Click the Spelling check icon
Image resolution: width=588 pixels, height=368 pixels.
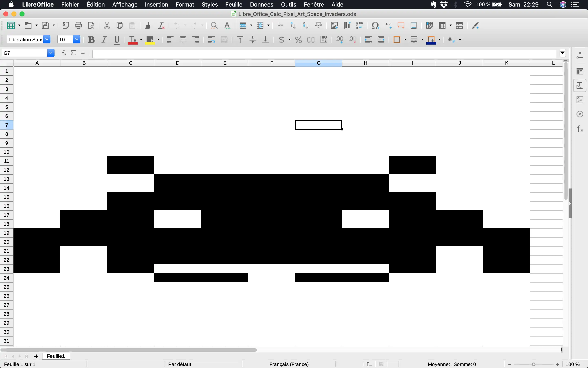227,25
